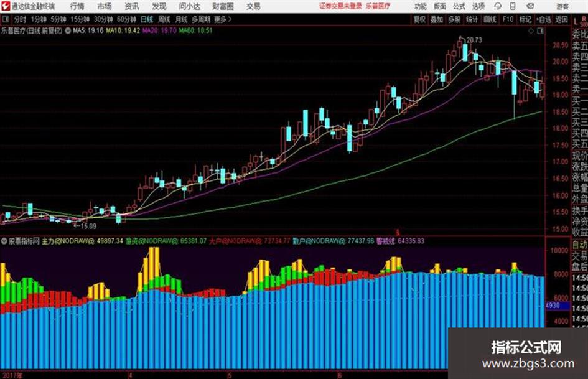
Task: Click the 2017年 date axis label
Action: 12,375
